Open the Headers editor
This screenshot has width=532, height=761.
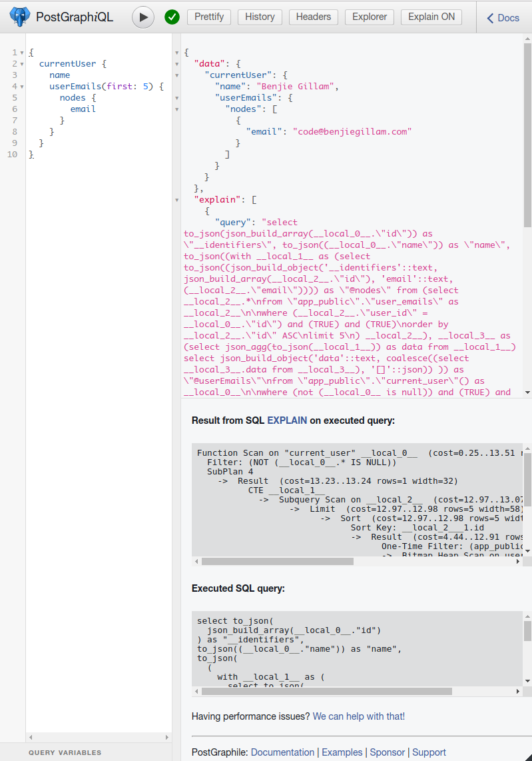314,17
